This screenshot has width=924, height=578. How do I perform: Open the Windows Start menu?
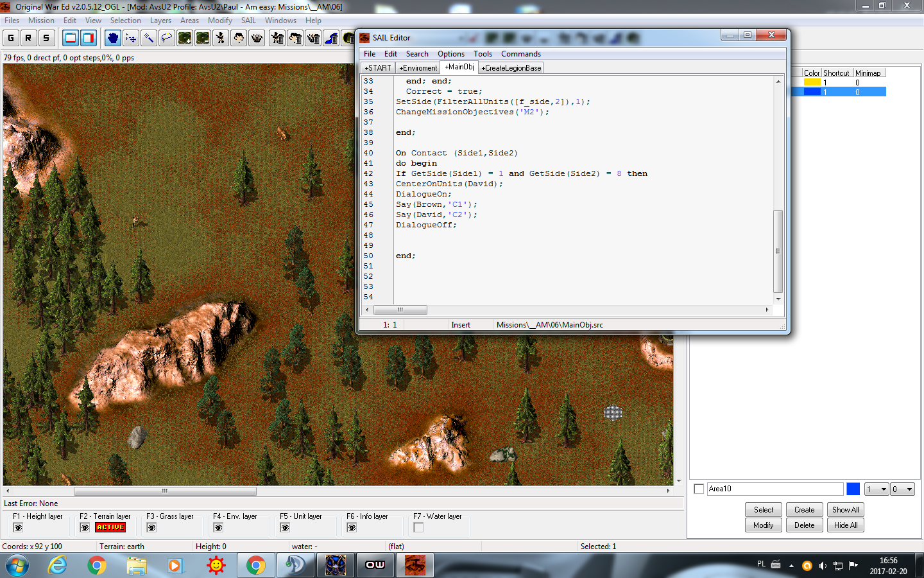coord(17,565)
